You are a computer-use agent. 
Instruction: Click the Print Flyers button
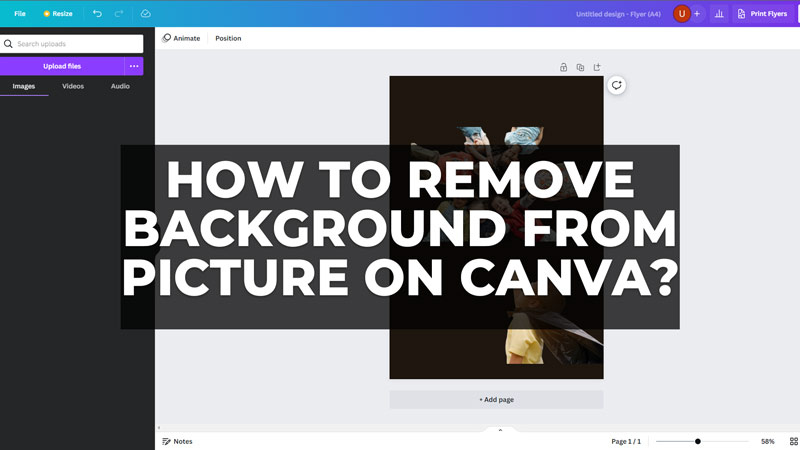pos(762,14)
